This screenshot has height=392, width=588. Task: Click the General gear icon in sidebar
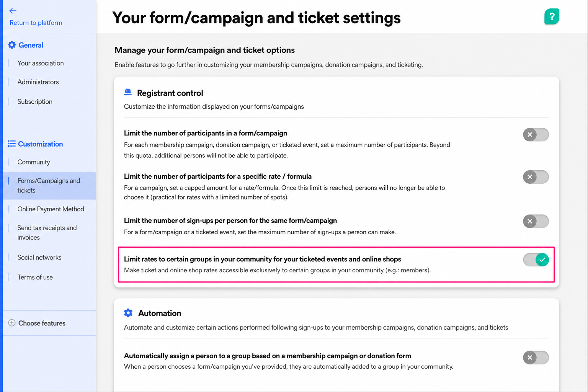[12, 45]
